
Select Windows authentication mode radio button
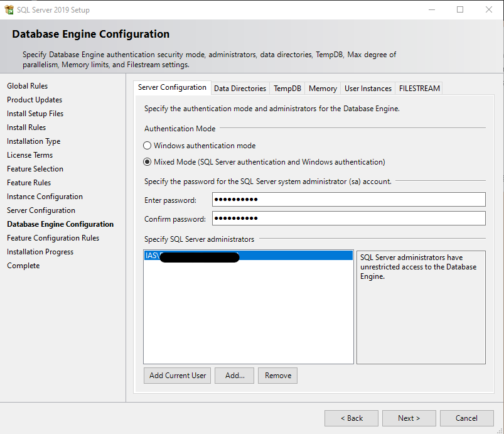[x=147, y=146]
